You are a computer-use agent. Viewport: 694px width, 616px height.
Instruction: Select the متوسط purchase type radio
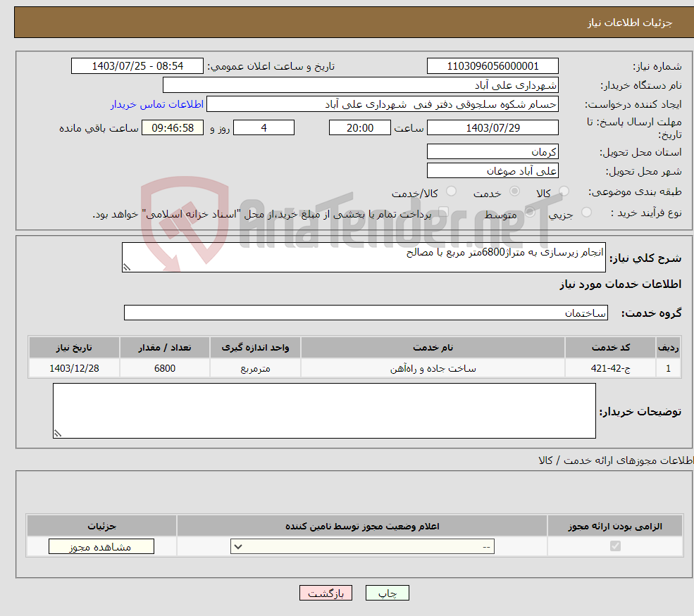tap(530, 213)
